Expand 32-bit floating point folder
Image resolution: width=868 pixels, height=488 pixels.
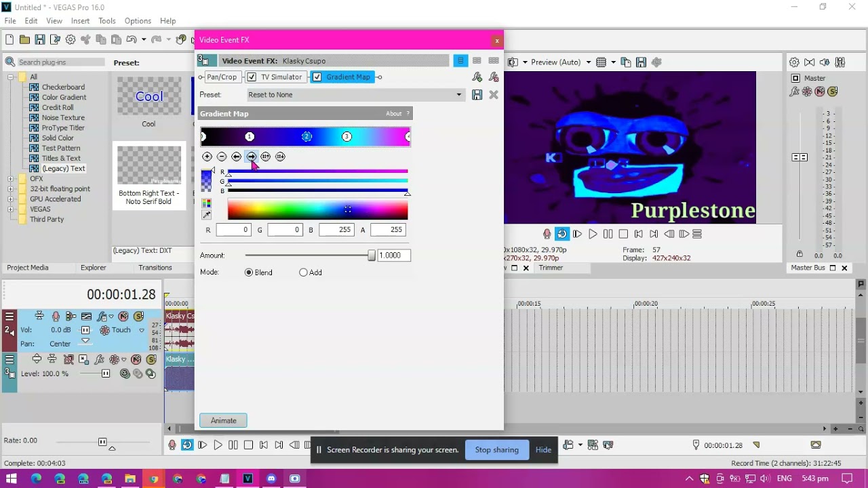10,189
